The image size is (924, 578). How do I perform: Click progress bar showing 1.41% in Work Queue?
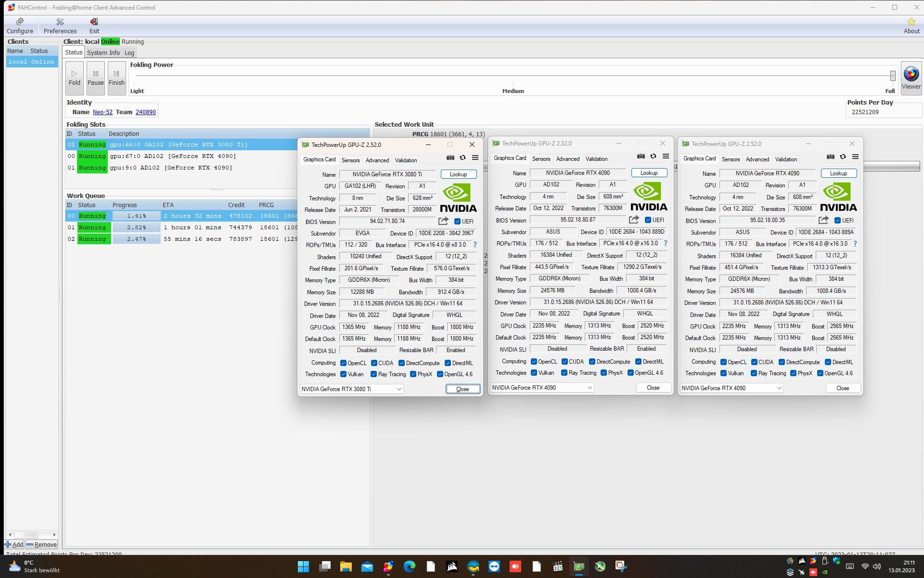pyautogui.click(x=136, y=216)
